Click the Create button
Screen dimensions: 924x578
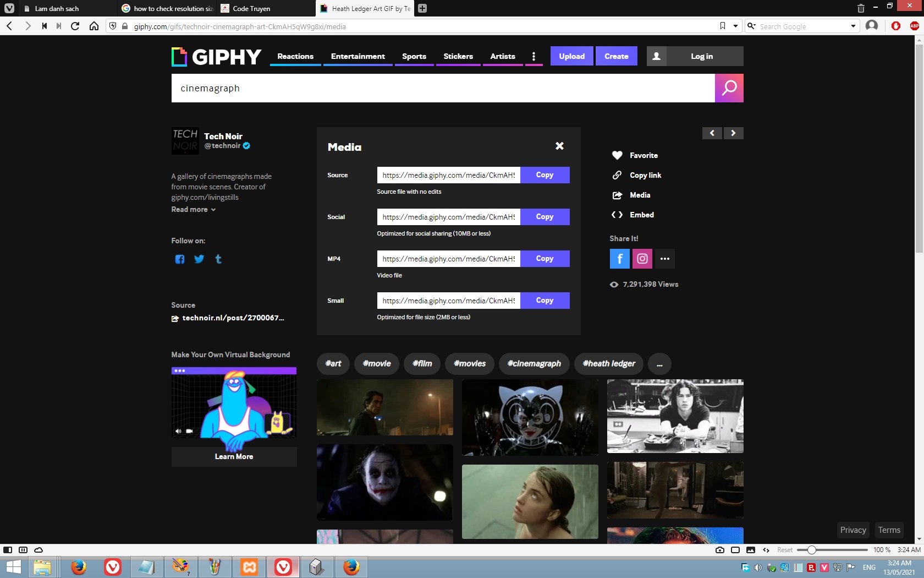(617, 56)
